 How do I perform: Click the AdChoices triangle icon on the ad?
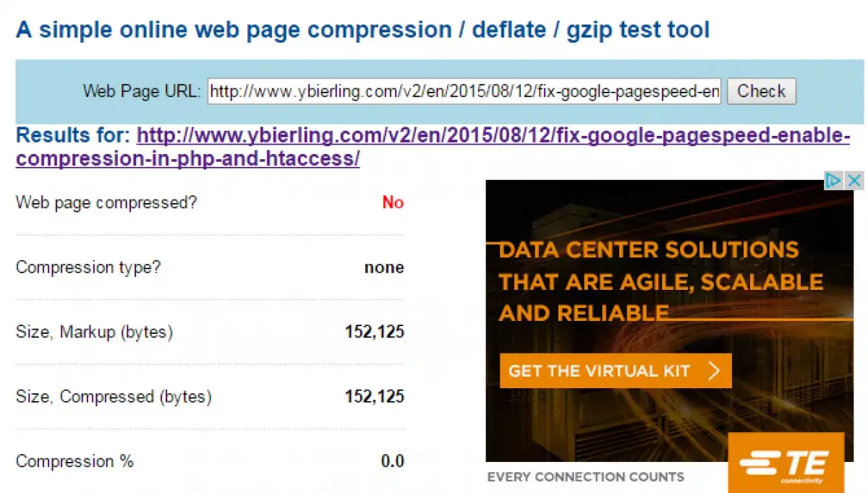pyautogui.click(x=834, y=181)
